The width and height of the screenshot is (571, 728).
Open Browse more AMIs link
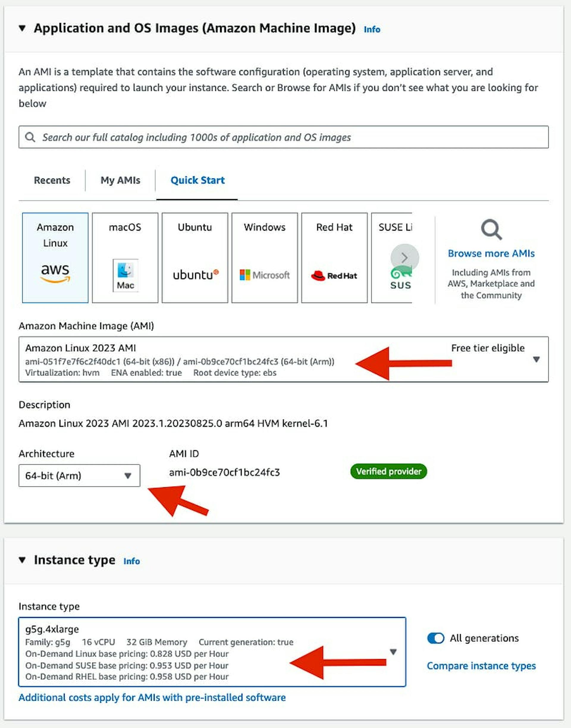491,253
